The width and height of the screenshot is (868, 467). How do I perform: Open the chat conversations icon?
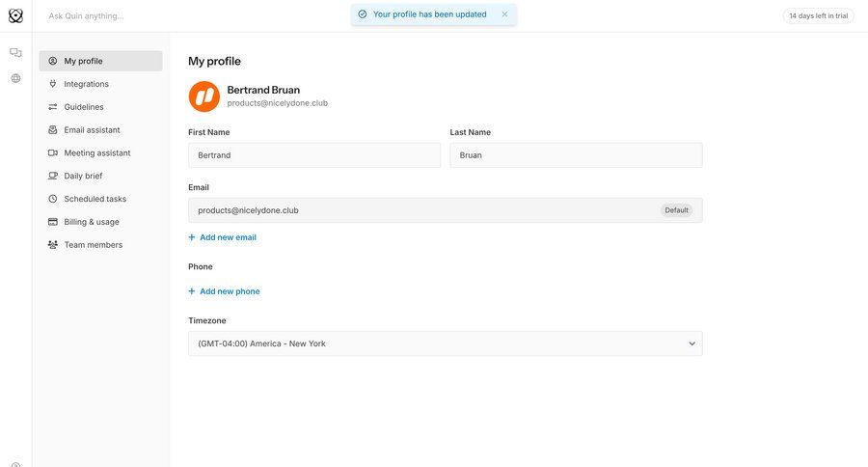point(15,53)
